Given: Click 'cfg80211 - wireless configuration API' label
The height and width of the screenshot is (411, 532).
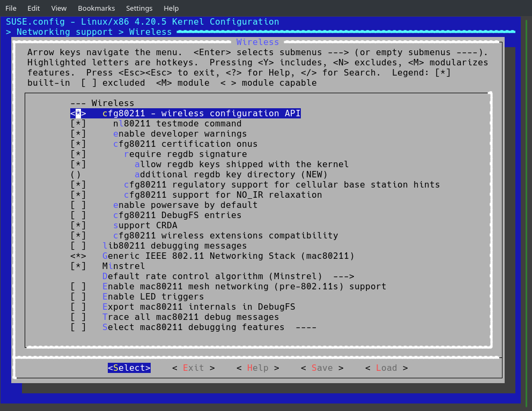Looking at the screenshot, I should point(202,113).
